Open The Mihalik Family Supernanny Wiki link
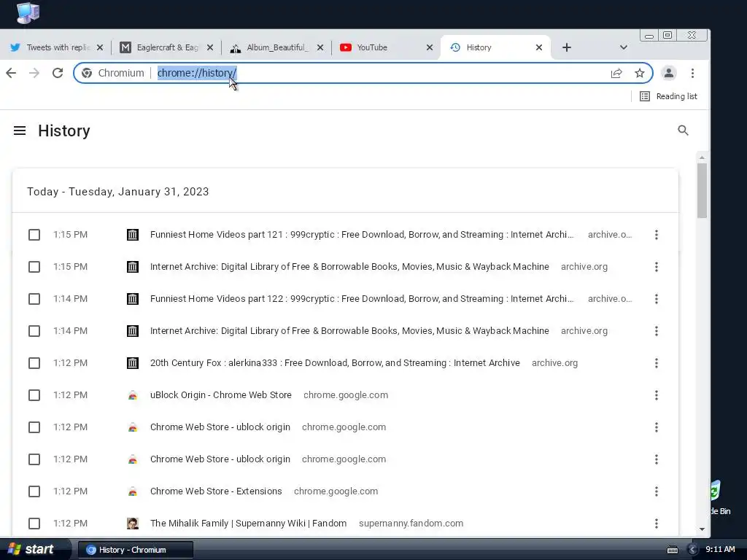Screen dimensions: 747x560 [248, 524]
